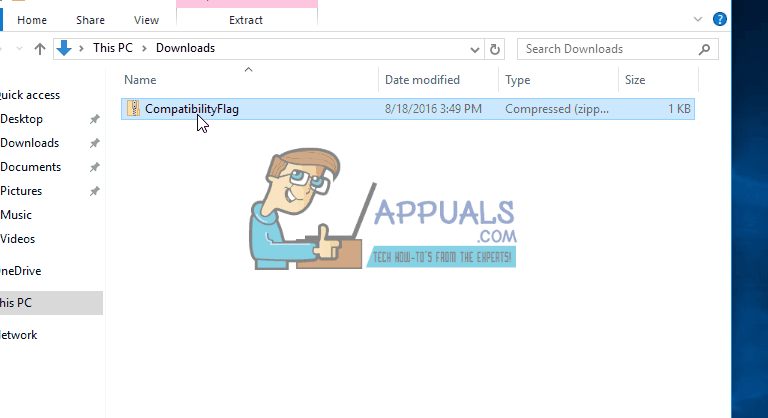This screenshot has width=768, height=418.
Task: Click the pin icon beside Documents
Action: 95,167
